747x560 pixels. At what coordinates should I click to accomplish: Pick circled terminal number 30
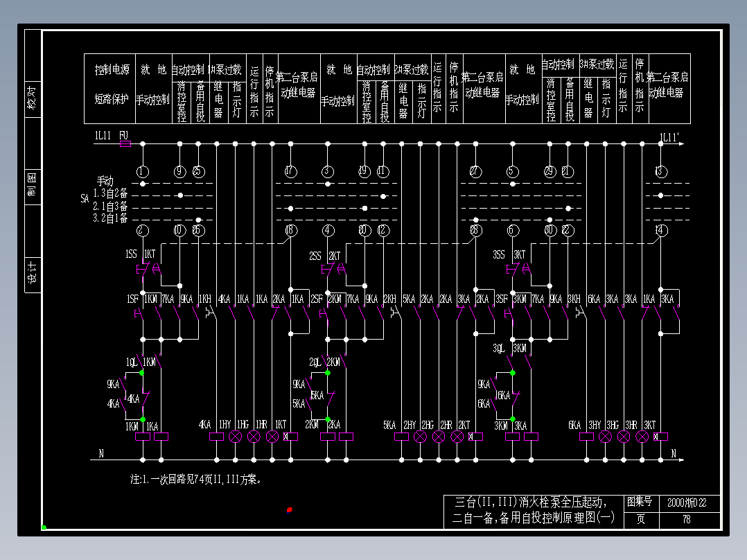coord(550,231)
